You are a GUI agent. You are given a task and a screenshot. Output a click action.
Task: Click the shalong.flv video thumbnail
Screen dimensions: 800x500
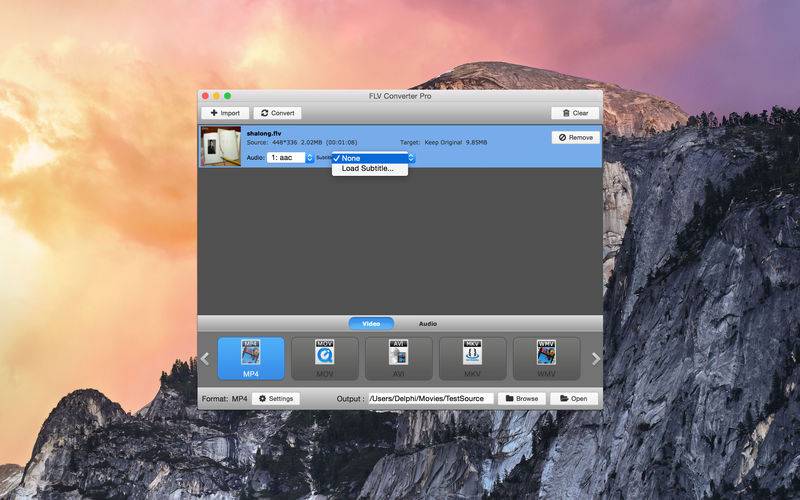pyautogui.click(x=221, y=146)
